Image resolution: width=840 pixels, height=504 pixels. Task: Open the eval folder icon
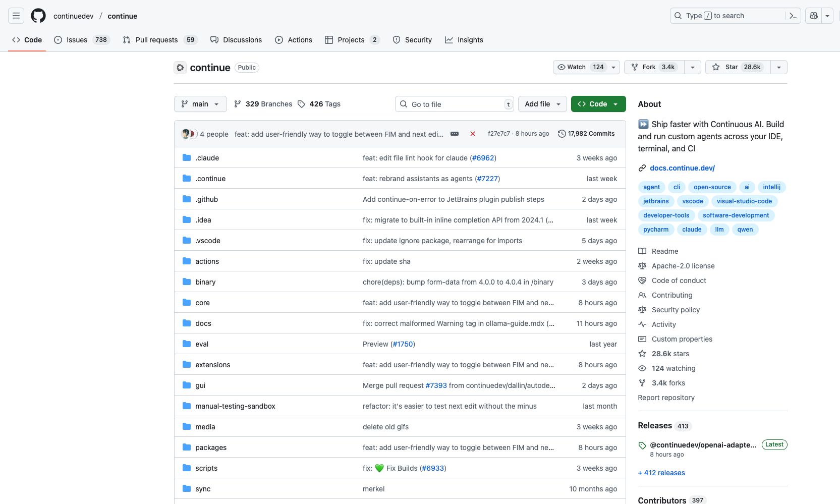click(187, 344)
